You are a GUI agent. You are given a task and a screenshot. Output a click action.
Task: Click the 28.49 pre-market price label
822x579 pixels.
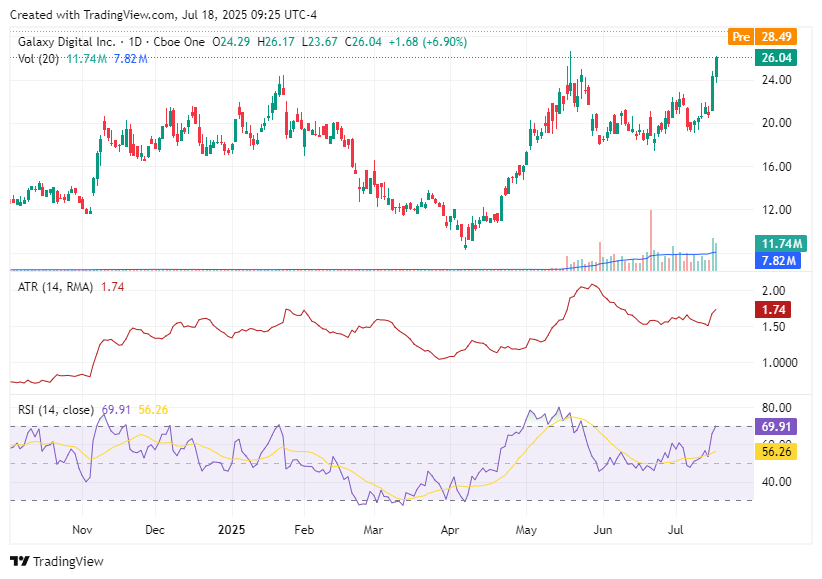(776, 37)
